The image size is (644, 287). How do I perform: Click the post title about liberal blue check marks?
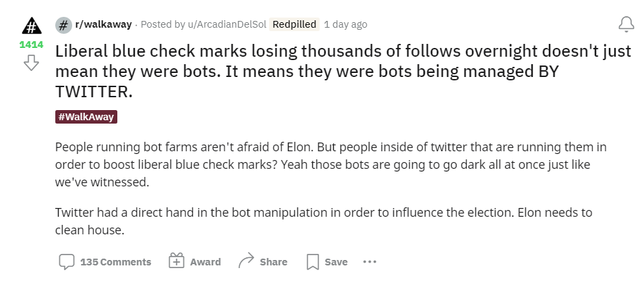pyautogui.click(x=343, y=72)
